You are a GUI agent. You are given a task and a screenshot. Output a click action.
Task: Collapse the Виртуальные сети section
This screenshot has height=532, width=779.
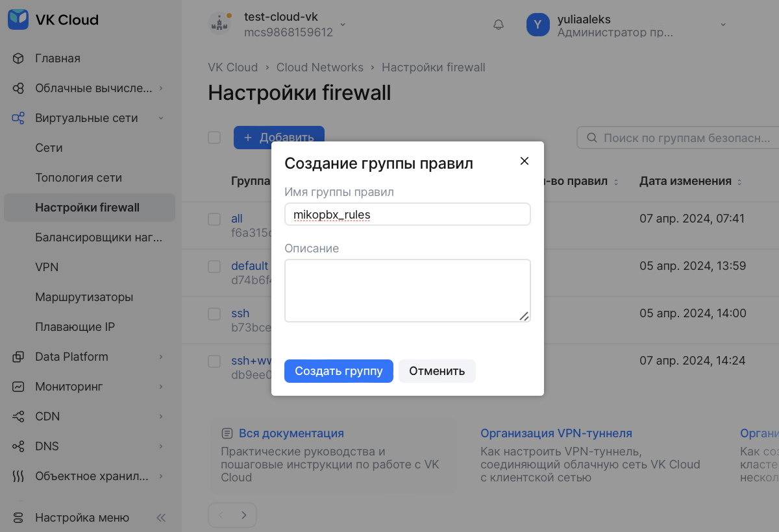pyautogui.click(x=161, y=118)
